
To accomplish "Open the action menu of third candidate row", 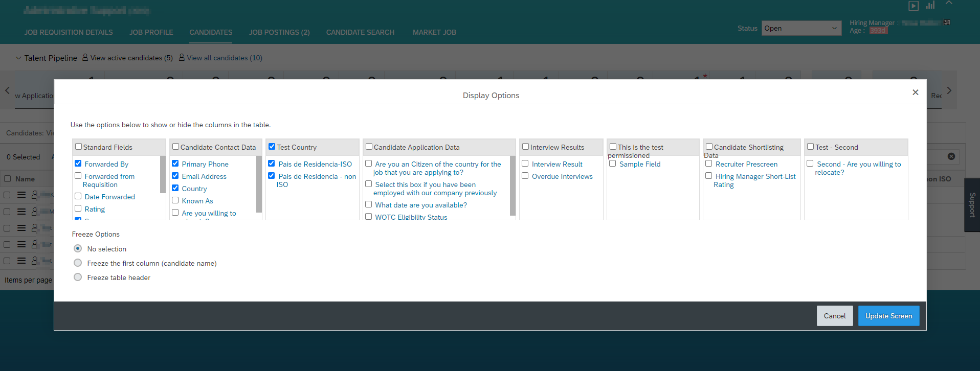I will pos(21,228).
